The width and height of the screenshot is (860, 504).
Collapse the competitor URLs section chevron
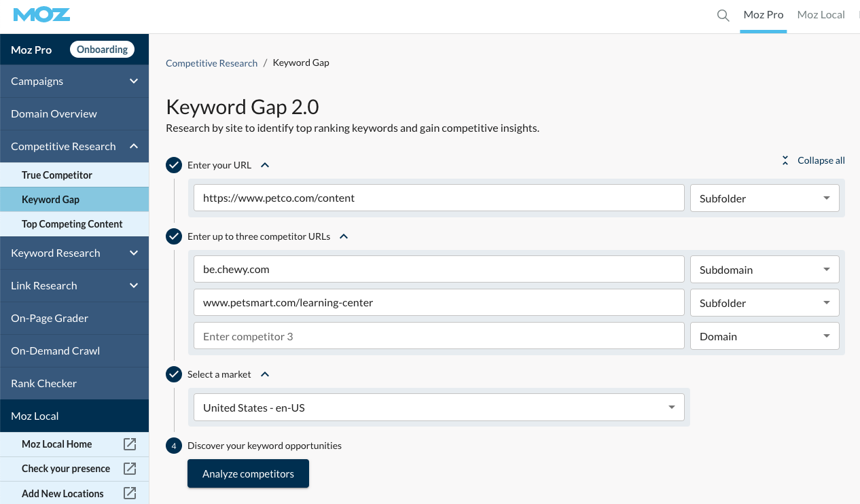pyautogui.click(x=344, y=236)
